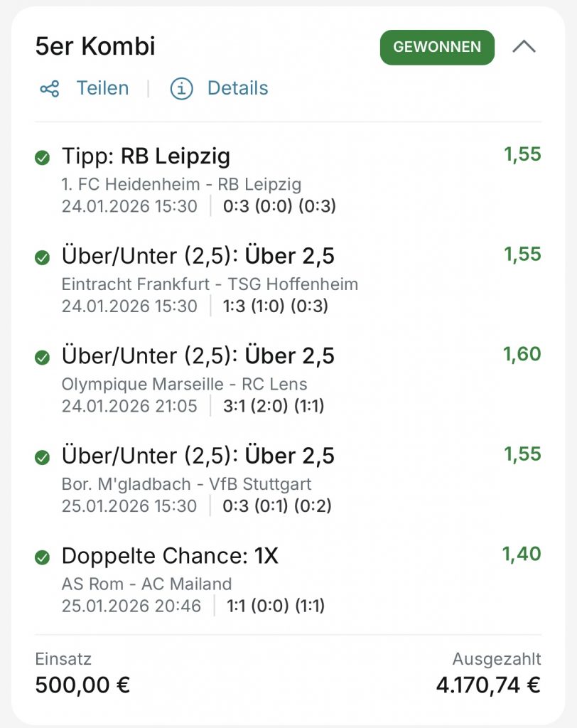Open the Eintracht Frankfurt - TSG Hoffenheim match
Viewport: 577px width, 728px height.
[210, 284]
